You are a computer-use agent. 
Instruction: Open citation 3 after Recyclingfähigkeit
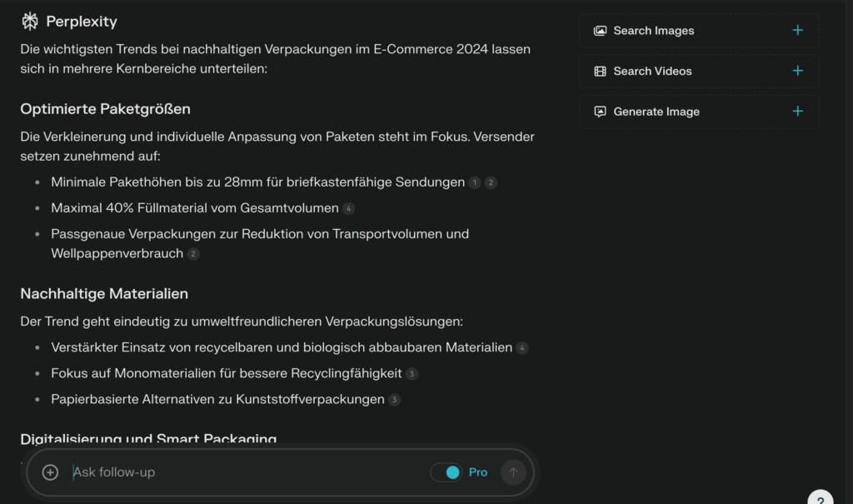tap(412, 374)
